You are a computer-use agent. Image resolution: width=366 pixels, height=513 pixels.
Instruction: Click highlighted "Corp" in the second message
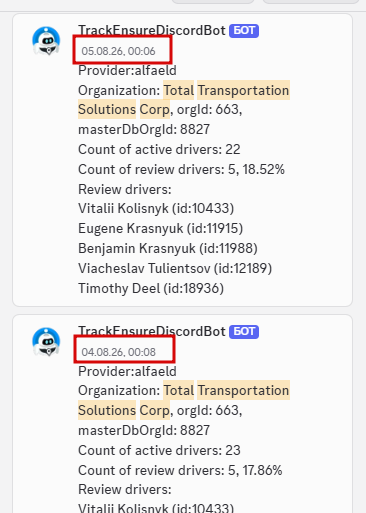coord(155,410)
